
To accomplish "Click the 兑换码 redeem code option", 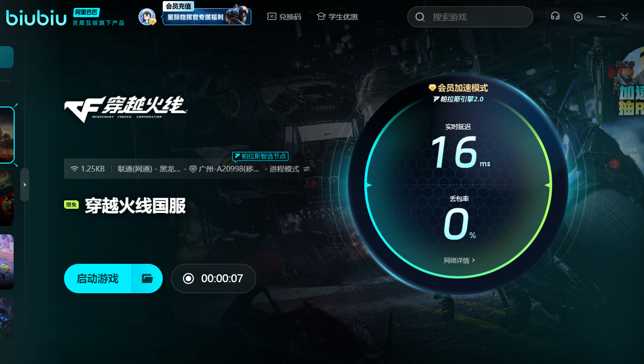I will tap(284, 17).
